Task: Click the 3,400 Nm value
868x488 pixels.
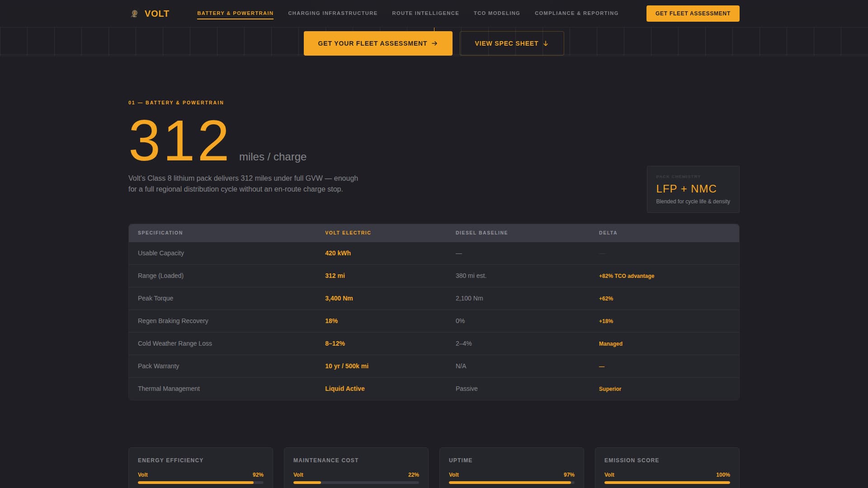Action: pos(339,298)
